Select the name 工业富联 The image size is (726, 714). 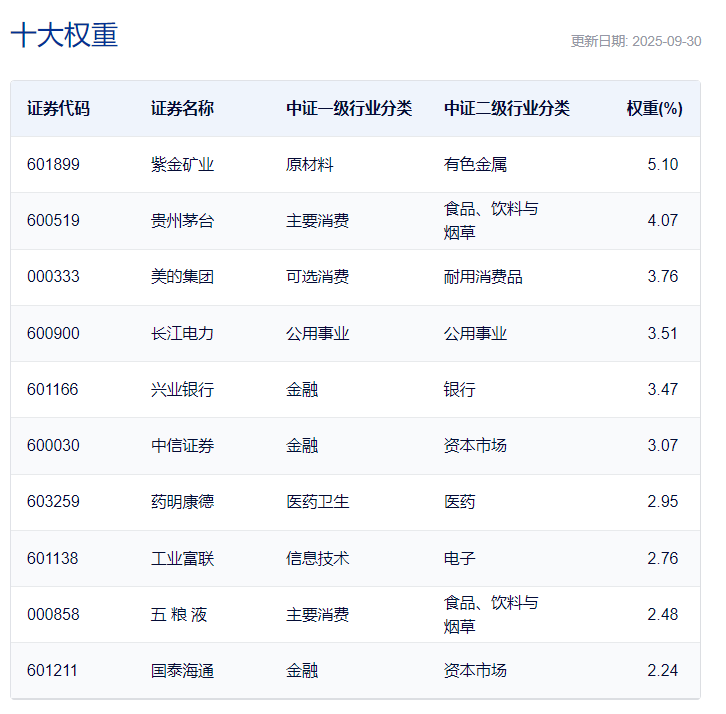coord(182,558)
